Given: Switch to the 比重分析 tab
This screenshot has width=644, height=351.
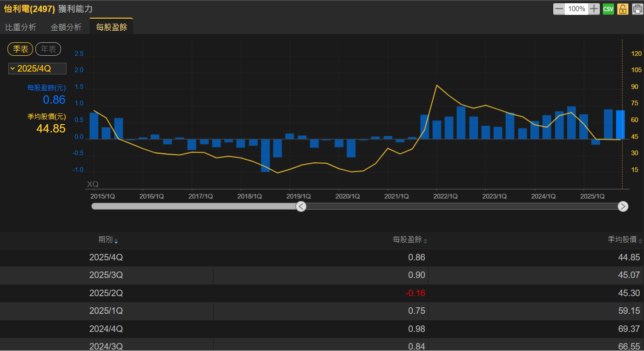Looking at the screenshot, I should pos(20,27).
